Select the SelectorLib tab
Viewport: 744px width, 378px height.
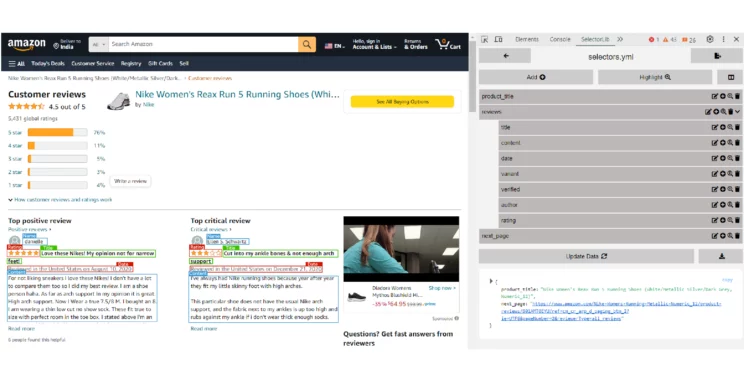pyautogui.click(x=595, y=39)
